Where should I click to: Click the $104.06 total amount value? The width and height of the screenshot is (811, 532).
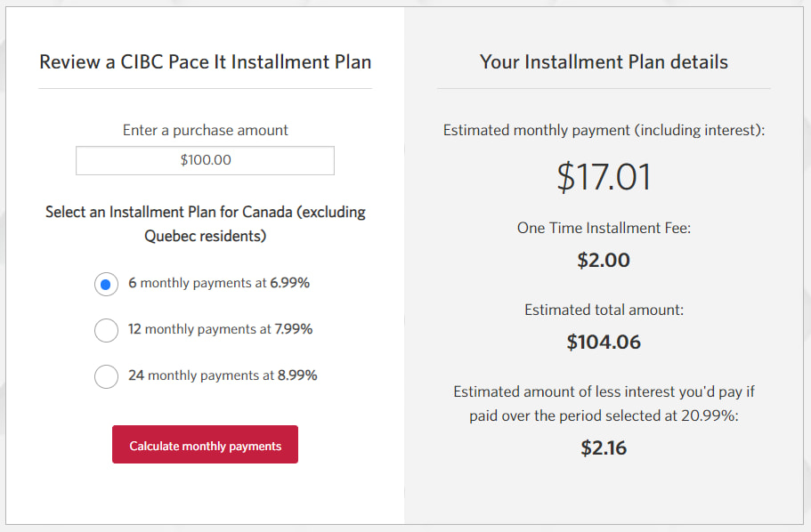(604, 341)
